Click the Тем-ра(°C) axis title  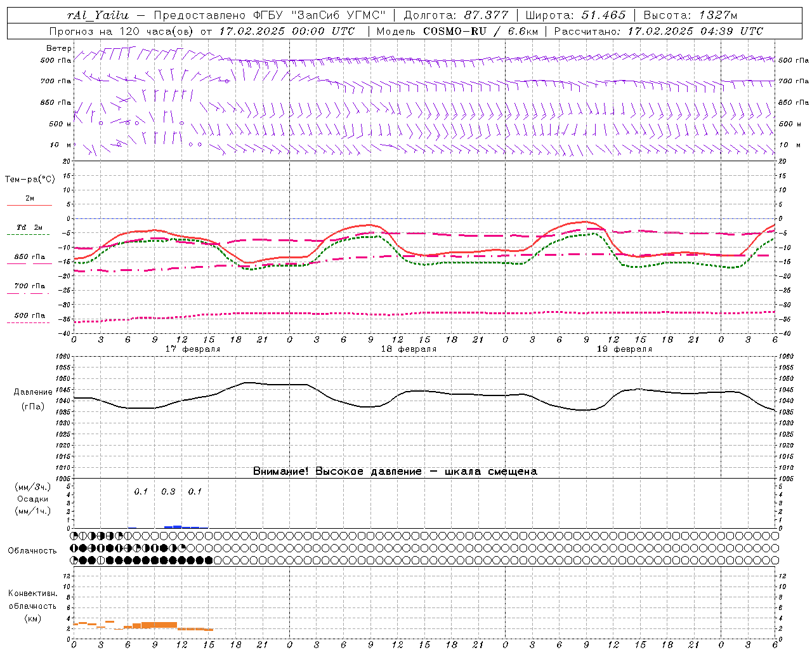[x=30, y=180]
